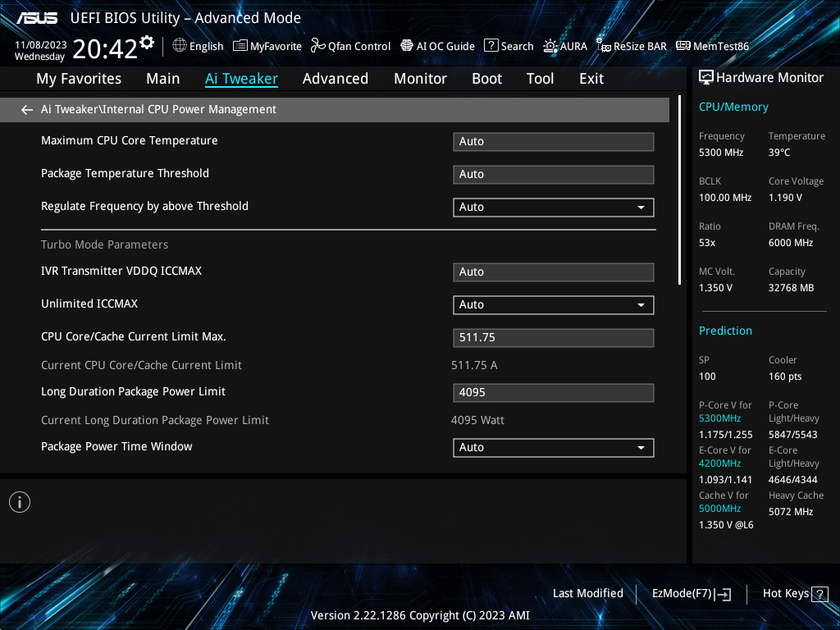Click the globe language icon
Screen dimensions: 840x630
(180, 46)
